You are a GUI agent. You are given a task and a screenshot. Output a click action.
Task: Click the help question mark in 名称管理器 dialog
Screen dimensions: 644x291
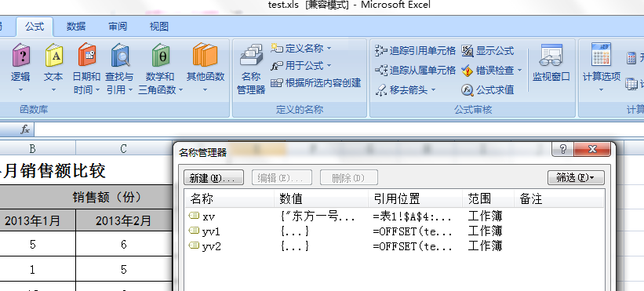pyautogui.click(x=562, y=149)
